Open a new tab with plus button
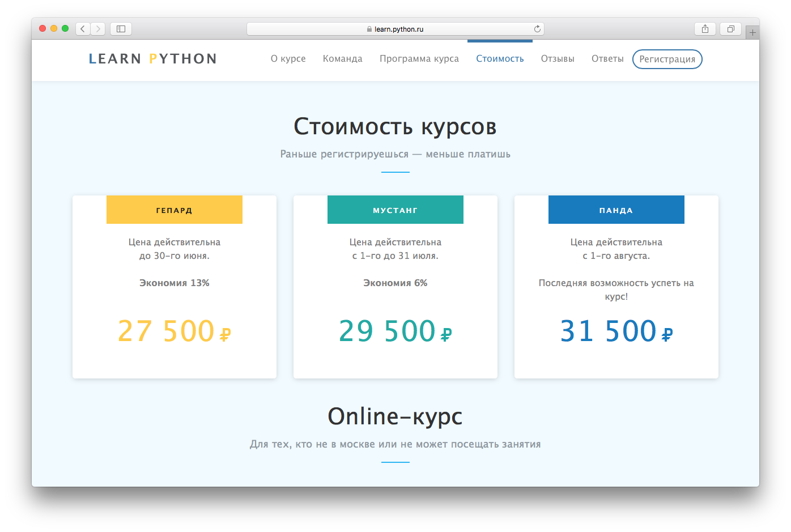Screen dimensions: 791x532 (x=752, y=33)
